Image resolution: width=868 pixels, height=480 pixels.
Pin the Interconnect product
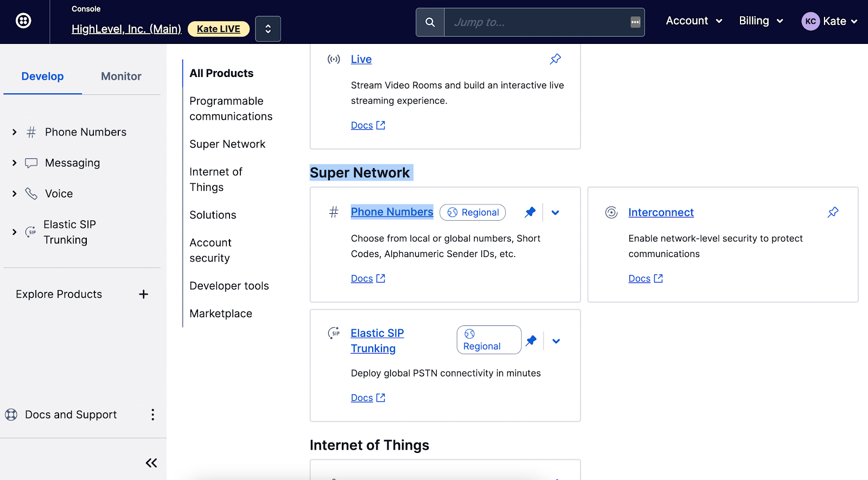(x=833, y=213)
